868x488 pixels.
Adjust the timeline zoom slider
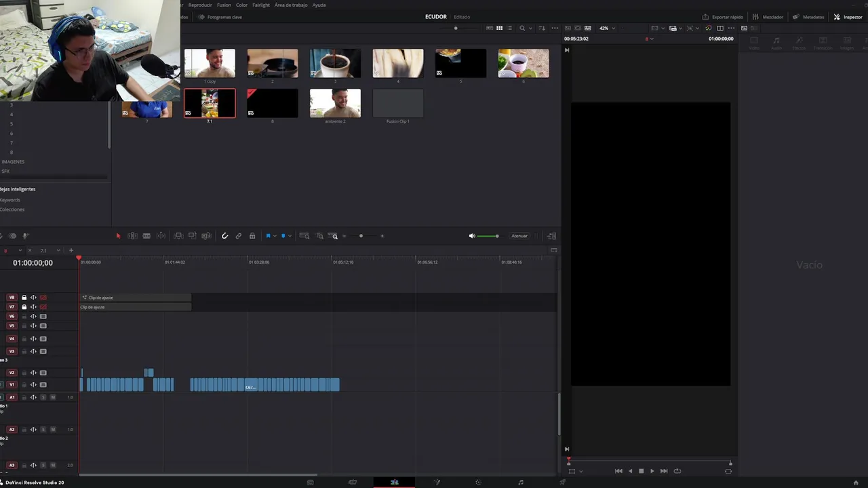coord(363,236)
